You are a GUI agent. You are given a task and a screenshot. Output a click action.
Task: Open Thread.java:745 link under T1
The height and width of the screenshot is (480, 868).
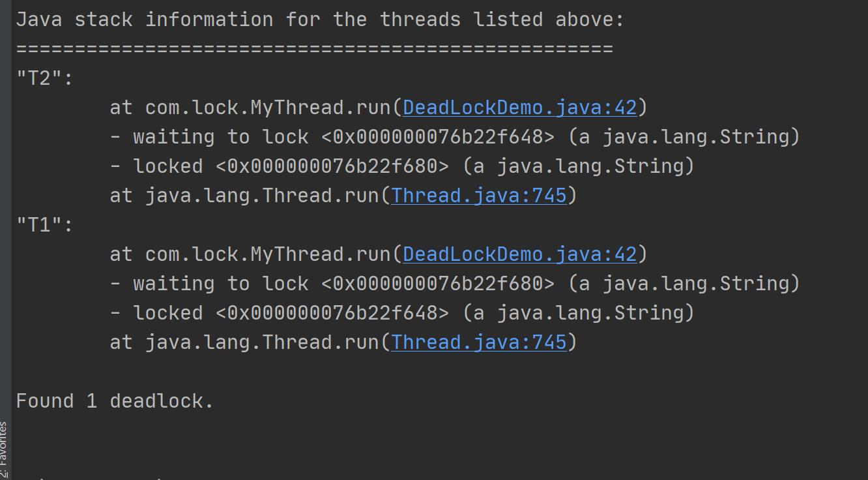pos(478,342)
